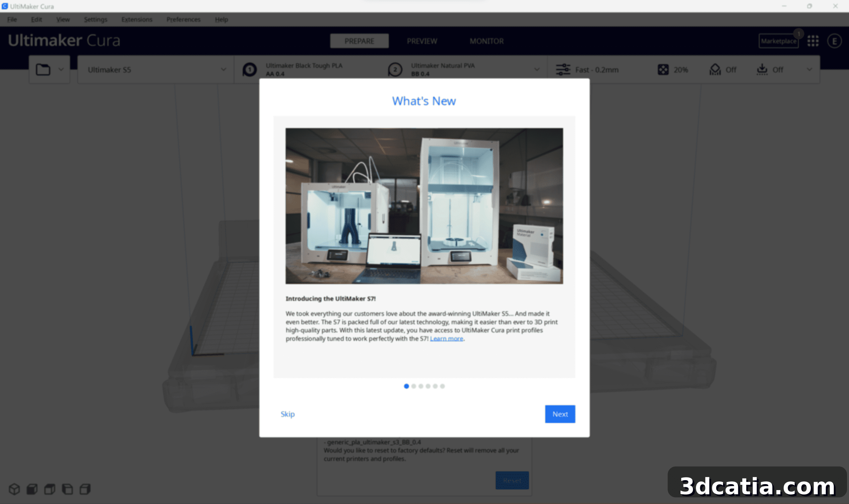This screenshot has width=849, height=504.
Task: Click the Introducing the UltiMaker S7! heading
Action: click(x=330, y=299)
